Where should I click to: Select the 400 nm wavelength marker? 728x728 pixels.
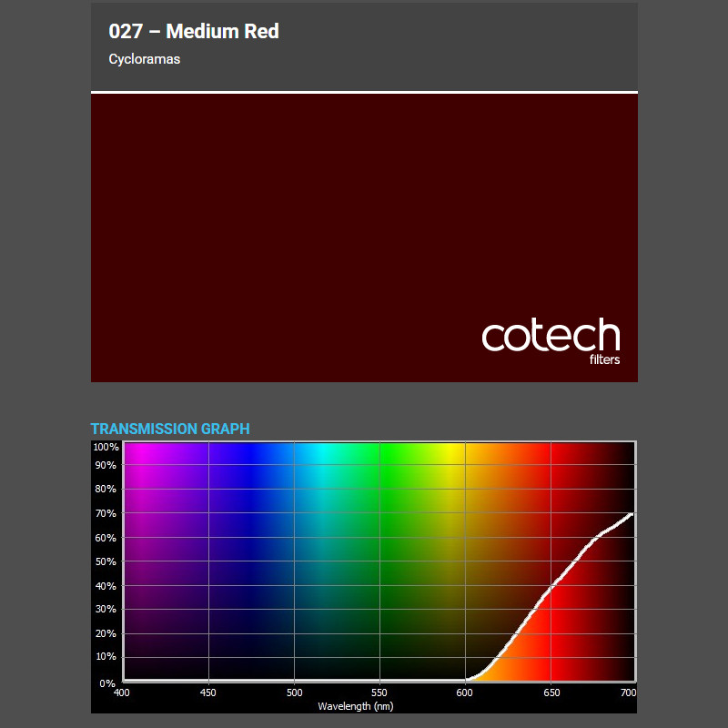pos(122,692)
